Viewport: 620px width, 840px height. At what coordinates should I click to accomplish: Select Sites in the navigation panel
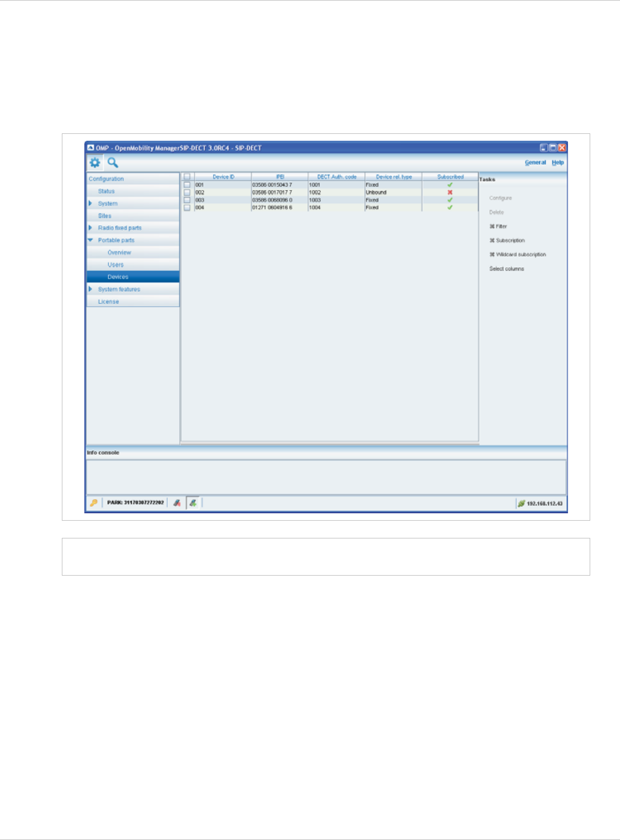point(133,216)
